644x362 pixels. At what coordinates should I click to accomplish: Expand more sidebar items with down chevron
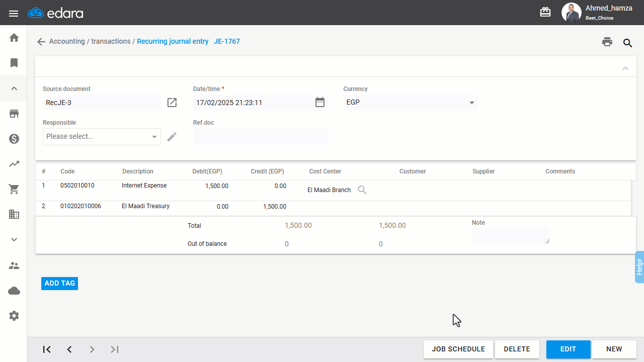(x=14, y=239)
